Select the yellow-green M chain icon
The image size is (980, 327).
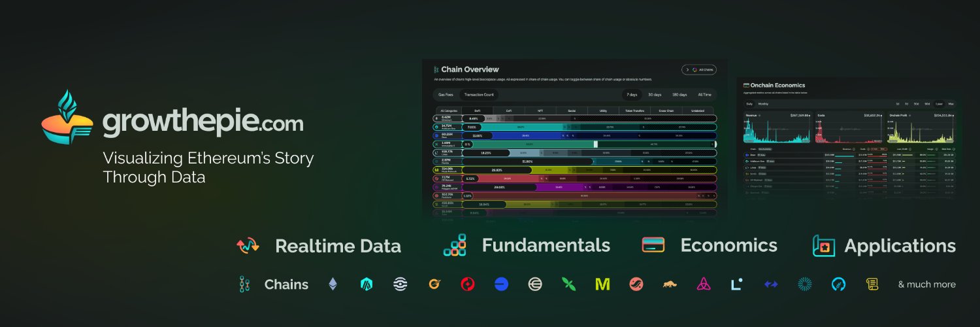(602, 284)
